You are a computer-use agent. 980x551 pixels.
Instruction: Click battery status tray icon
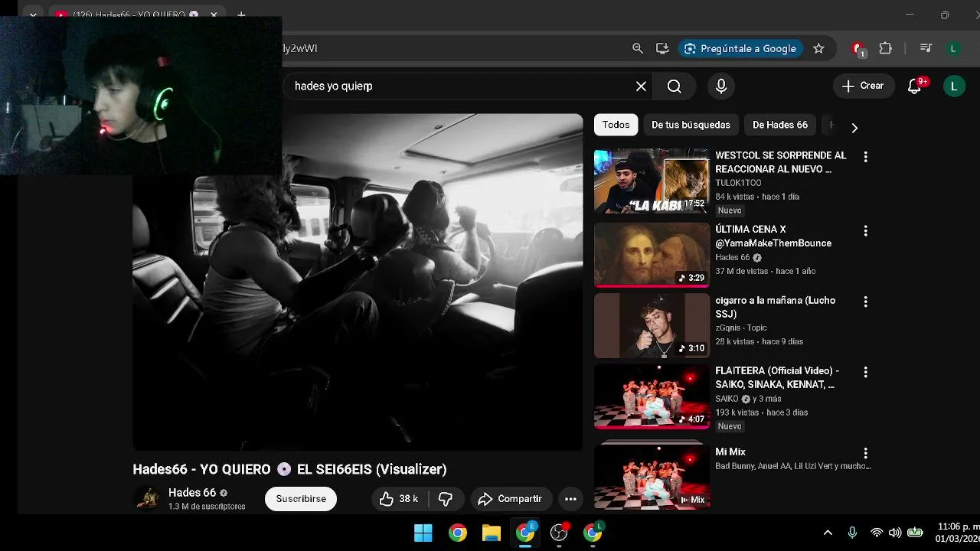[x=915, y=533]
